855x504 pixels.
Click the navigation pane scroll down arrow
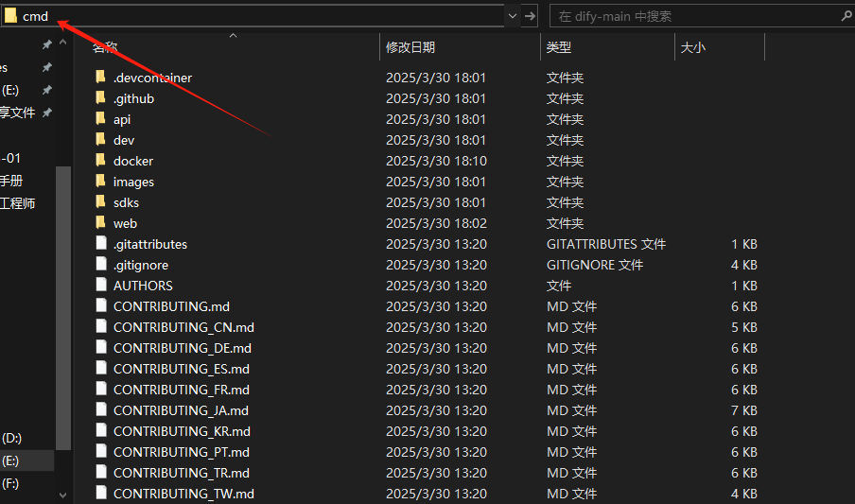(63, 495)
